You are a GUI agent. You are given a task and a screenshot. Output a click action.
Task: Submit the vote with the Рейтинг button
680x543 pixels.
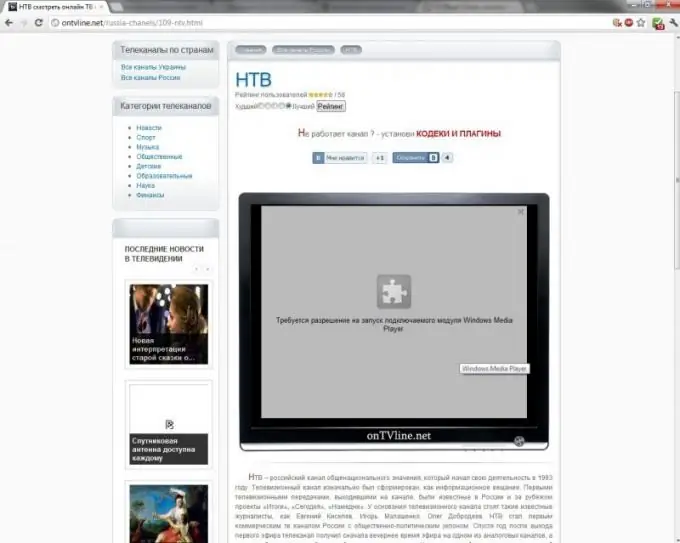(331, 106)
